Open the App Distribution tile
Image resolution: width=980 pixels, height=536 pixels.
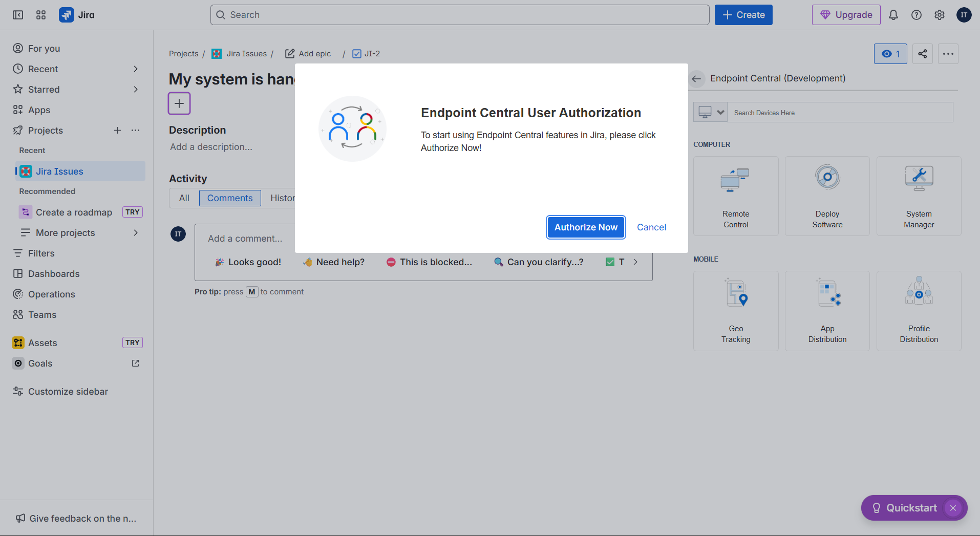[827, 311]
